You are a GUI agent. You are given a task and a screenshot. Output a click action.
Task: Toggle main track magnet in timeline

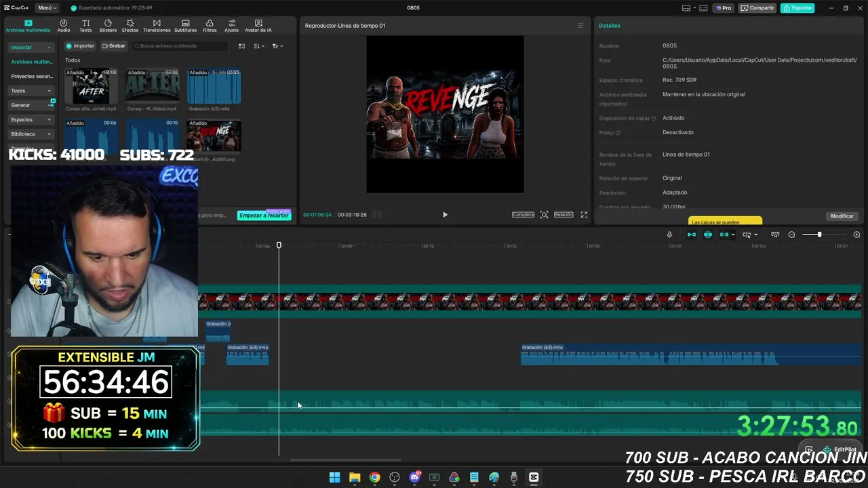point(692,235)
